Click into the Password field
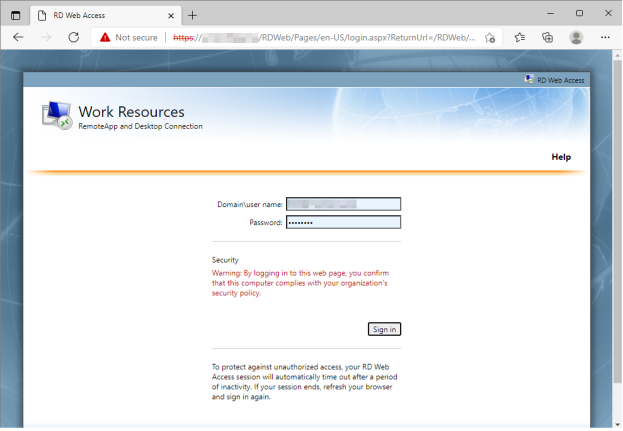Screen dimensions: 623x431 pos(343,222)
